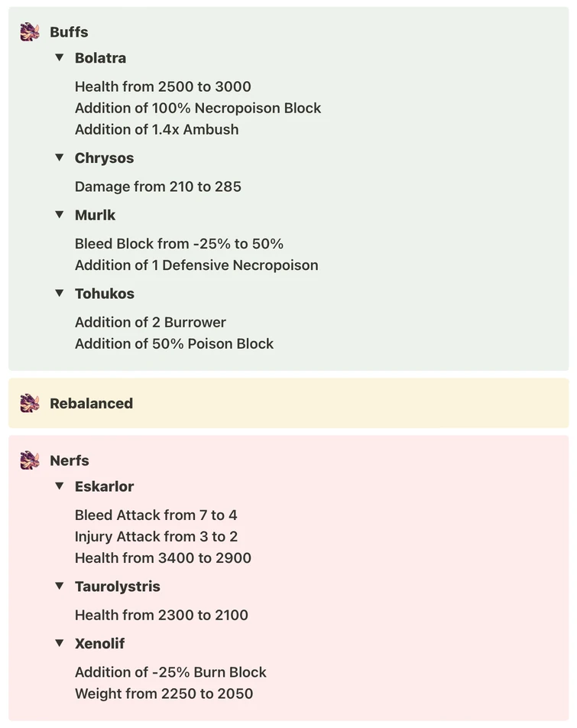Screen dimensions: 577x728
Task: Click the line 'Damage from 210 to 285'
Action: [x=158, y=187]
